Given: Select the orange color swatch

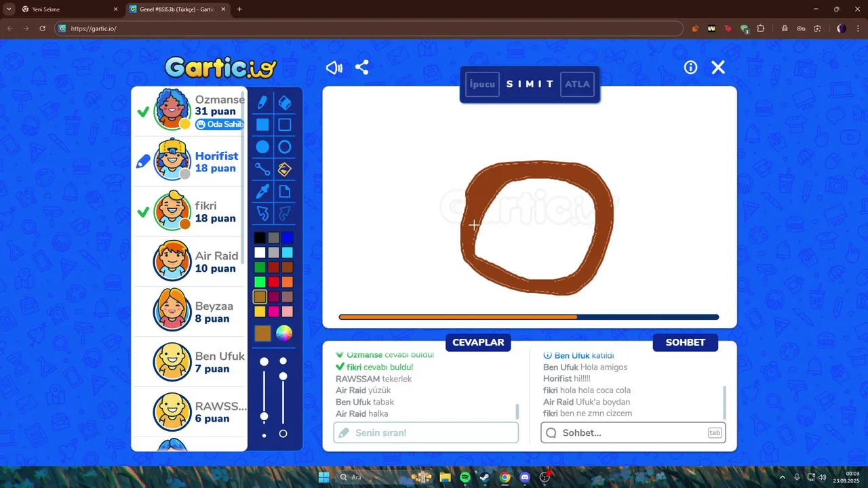Looking at the screenshot, I should [288, 282].
